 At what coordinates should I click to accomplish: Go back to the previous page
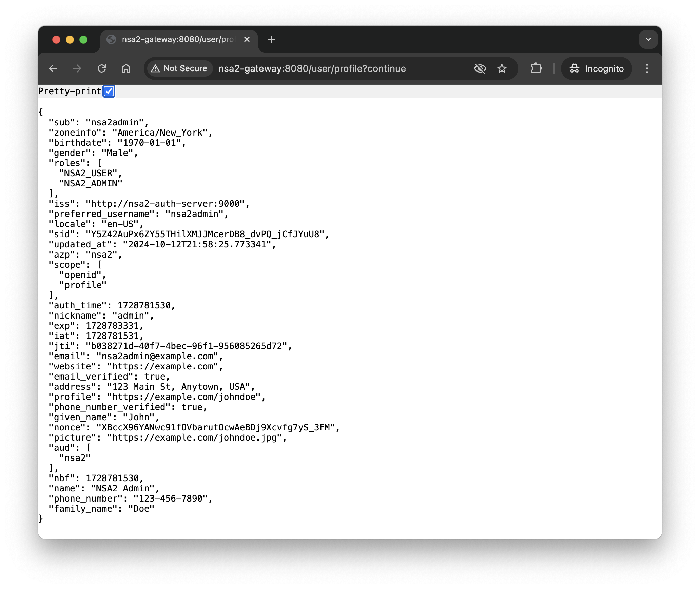coord(53,69)
